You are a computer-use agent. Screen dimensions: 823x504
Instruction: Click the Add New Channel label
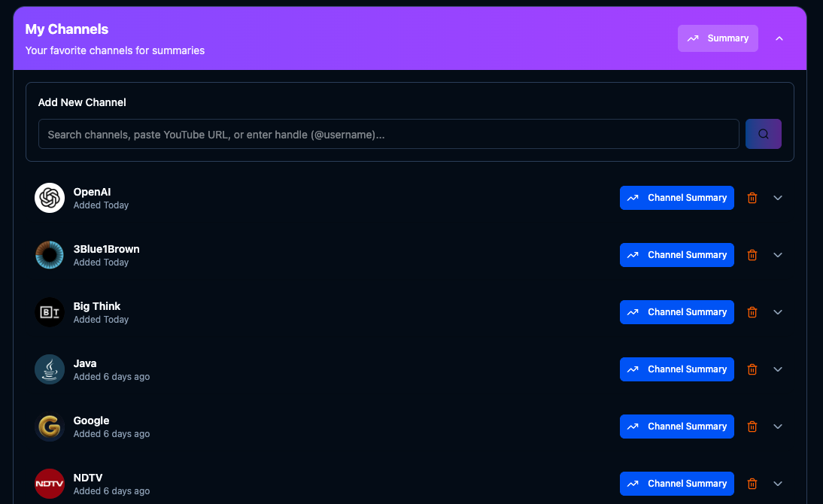pyautogui.click(x=82, y=102)
